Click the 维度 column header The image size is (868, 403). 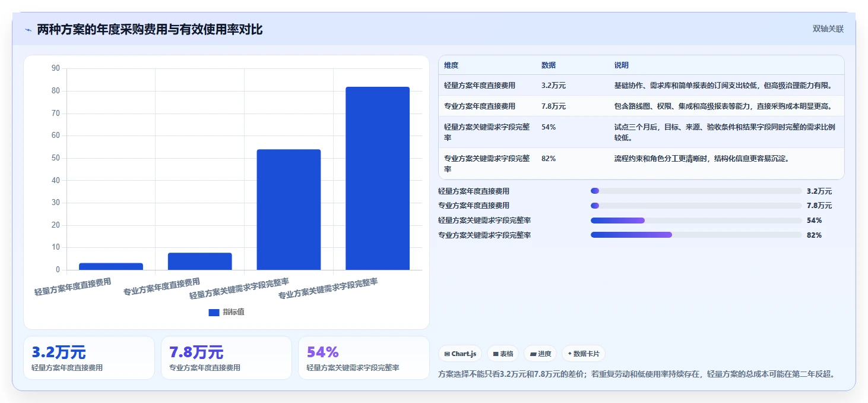(x=451, y=65)
